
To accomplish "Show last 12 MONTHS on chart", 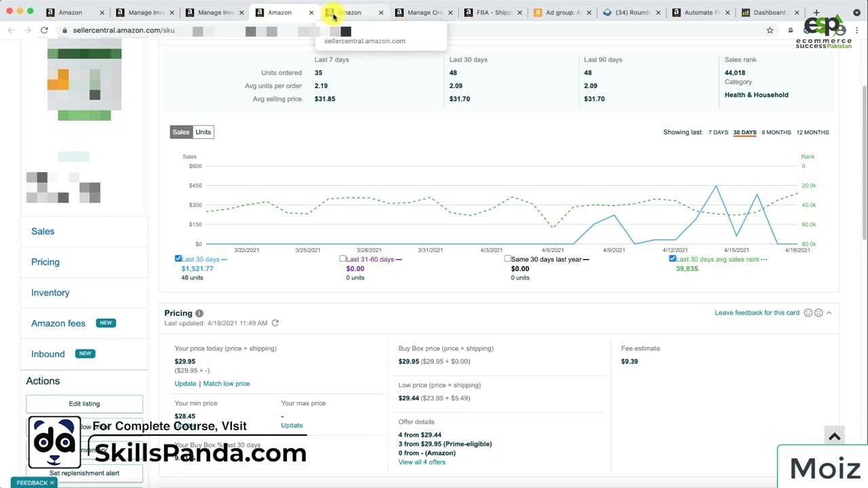I will click(812, 132).
